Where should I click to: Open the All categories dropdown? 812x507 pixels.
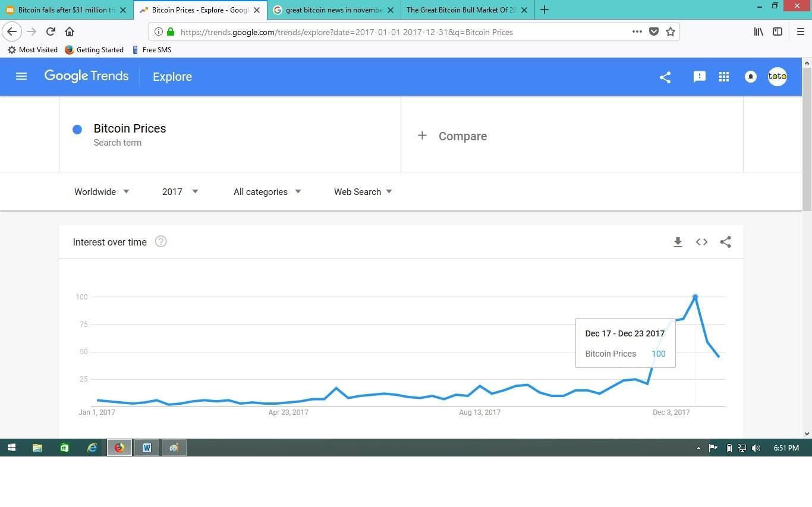(x=267, y=191)
